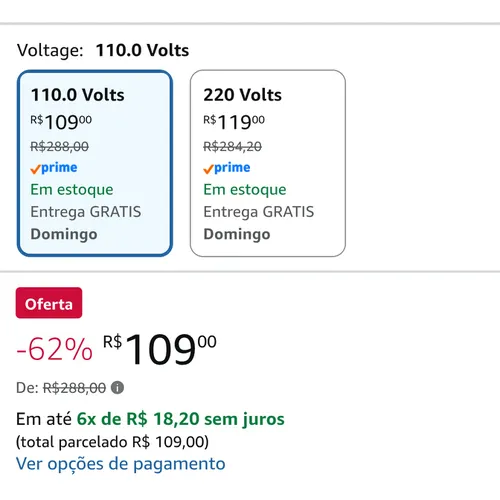This screenshot has height=500, width=500.
Task: Tap the R$119,00 price in 220 Volts card
Action: pyautogui.click(x=234, y=122)
